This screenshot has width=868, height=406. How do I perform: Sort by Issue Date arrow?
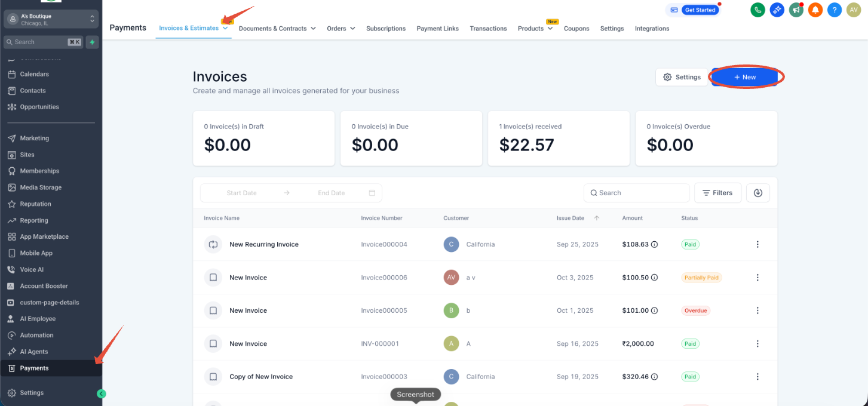click(x=597, y=218)
